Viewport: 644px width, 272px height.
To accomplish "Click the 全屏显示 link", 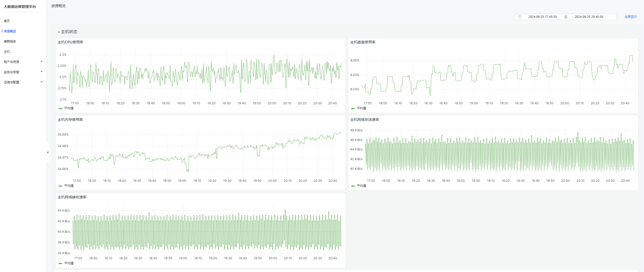I will tap(630, 17).
